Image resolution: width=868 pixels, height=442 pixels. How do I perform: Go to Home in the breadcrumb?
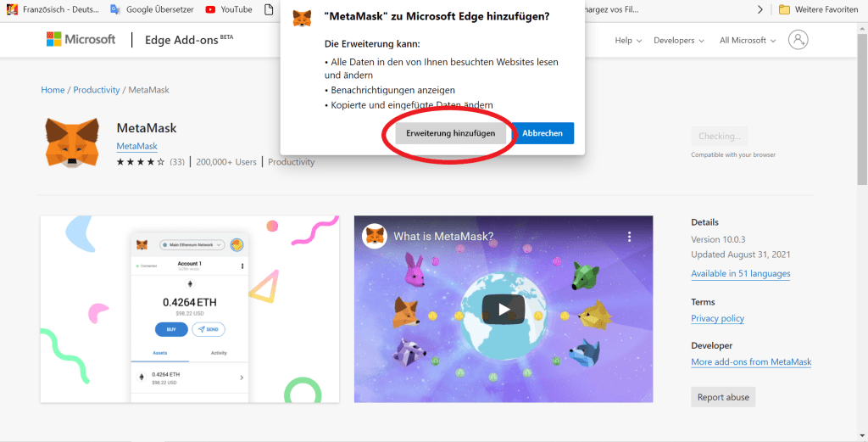(x=53, y=90)
